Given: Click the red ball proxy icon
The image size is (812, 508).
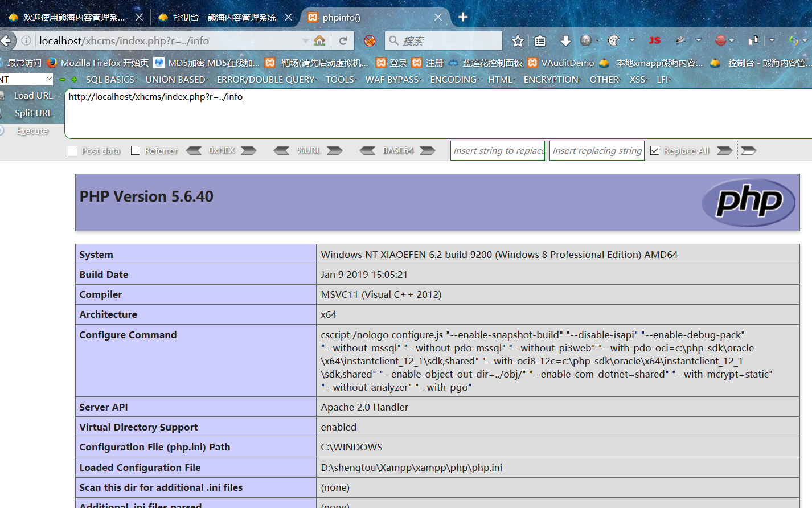Looking at the screenshot, I should point(721,40).
